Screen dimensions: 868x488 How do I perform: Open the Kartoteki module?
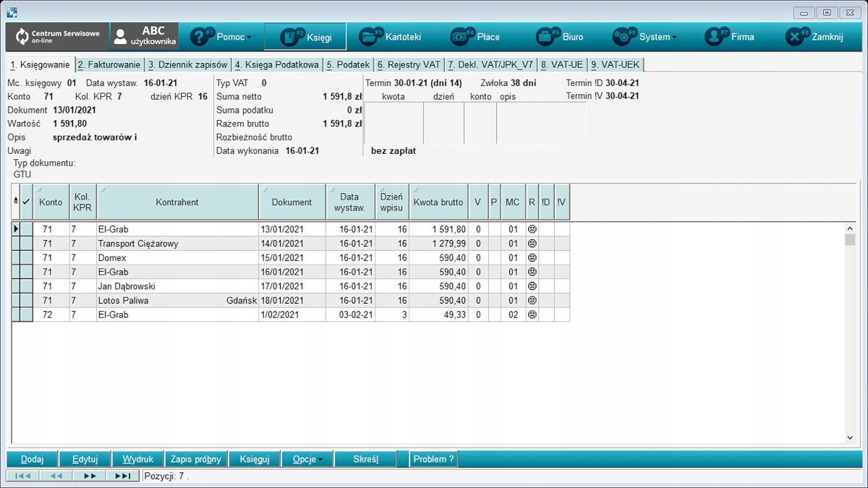point(391,37)
